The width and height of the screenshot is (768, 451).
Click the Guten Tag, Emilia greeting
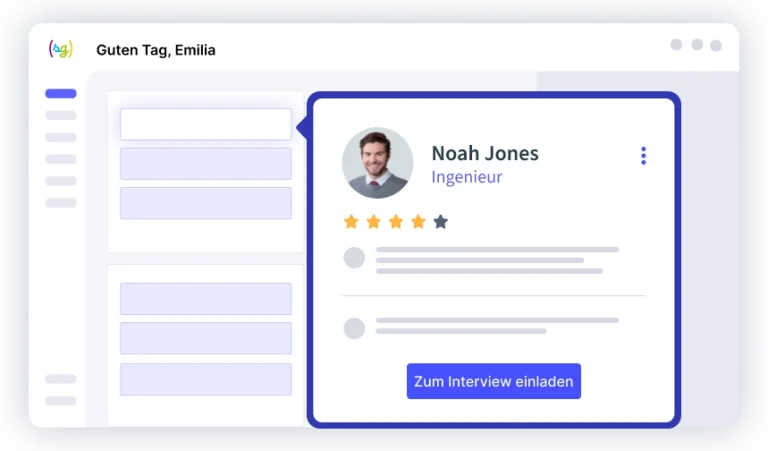point(156,50)
